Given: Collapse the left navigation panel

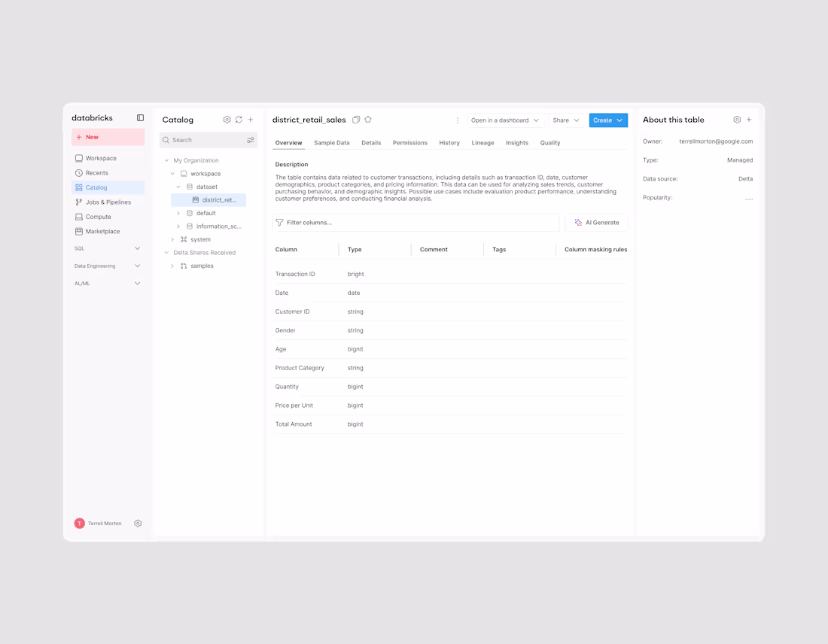Looking at the screenshot, I should pyautogui.click(x=140, y=117).
